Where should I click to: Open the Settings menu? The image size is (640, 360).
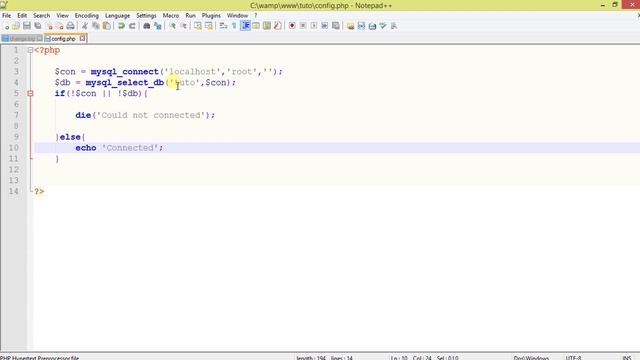(x=146, y=16)
